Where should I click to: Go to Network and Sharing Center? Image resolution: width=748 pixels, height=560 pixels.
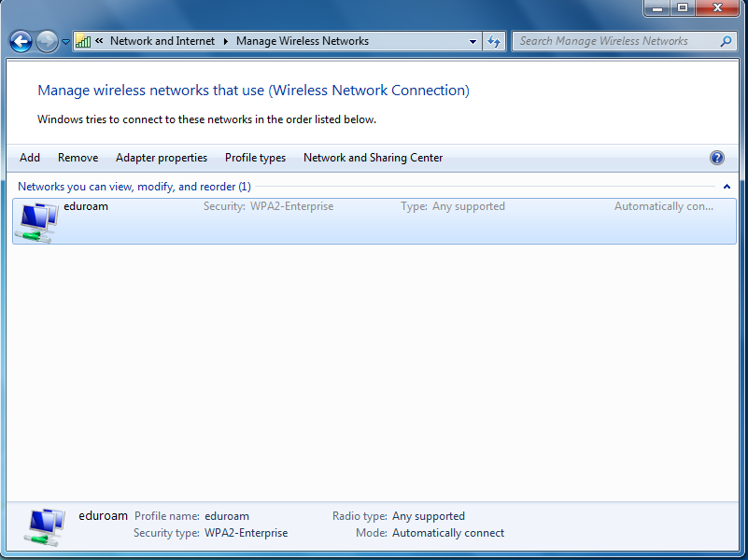coord(373,158)
